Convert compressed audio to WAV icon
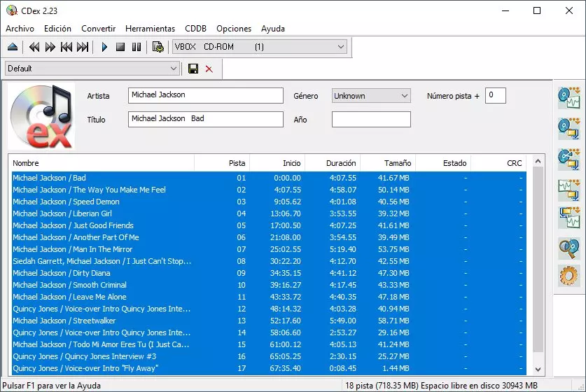The height and width of the screenshot is (392, 586). click(x=568, y=218)
